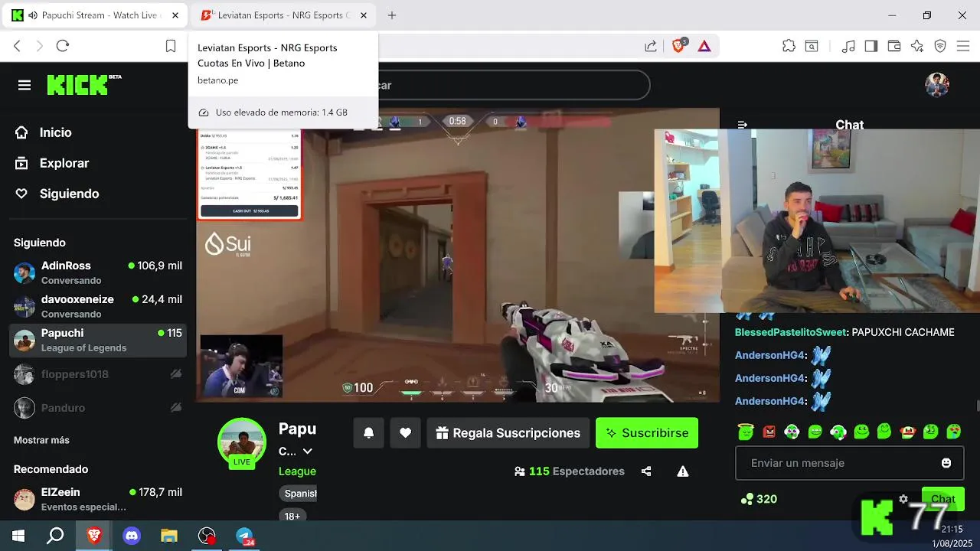The width and height of the screenshot is (980, 551).
Task: Open the extensions puzzle icon
Action: (789, 47)
